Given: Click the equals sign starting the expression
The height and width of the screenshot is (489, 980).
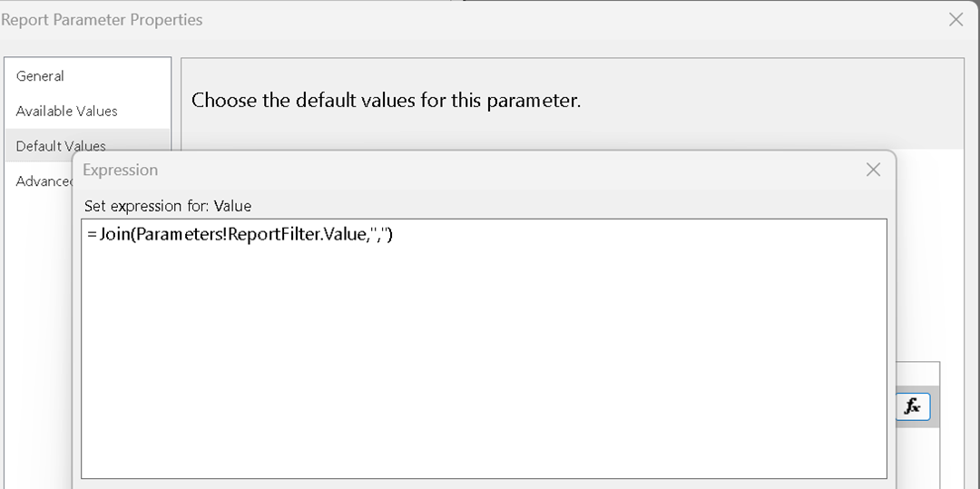Looking at the screenshot, I should (92, 235).
